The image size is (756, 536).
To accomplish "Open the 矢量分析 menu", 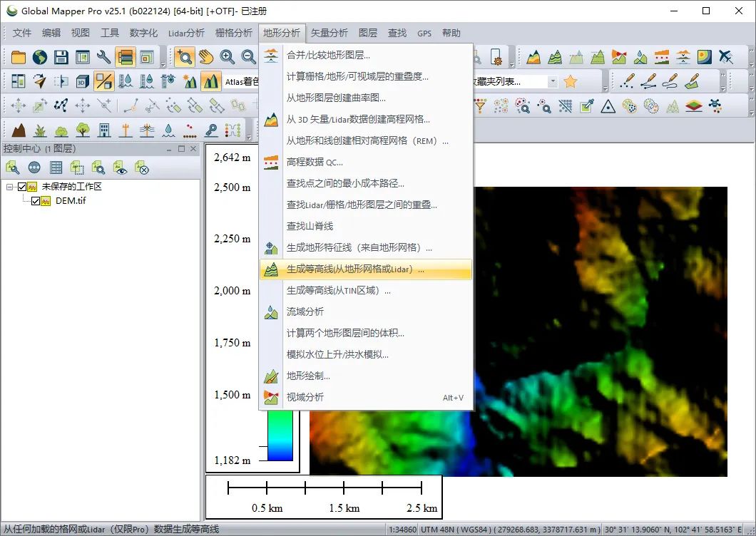I will pos(329,33).
